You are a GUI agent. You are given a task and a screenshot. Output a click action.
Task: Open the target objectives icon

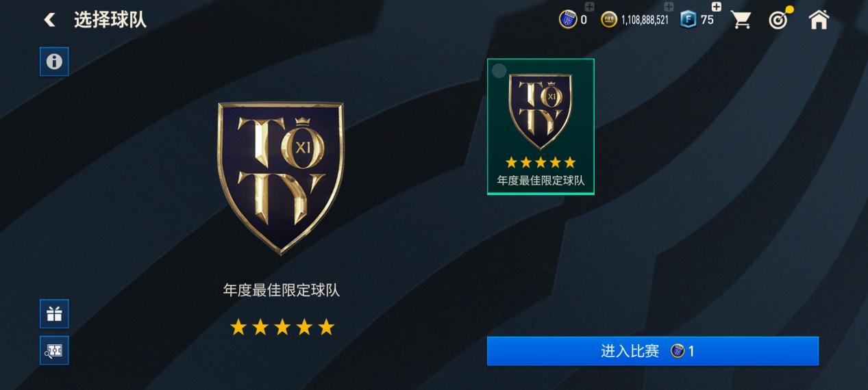(x=778, y=19)
